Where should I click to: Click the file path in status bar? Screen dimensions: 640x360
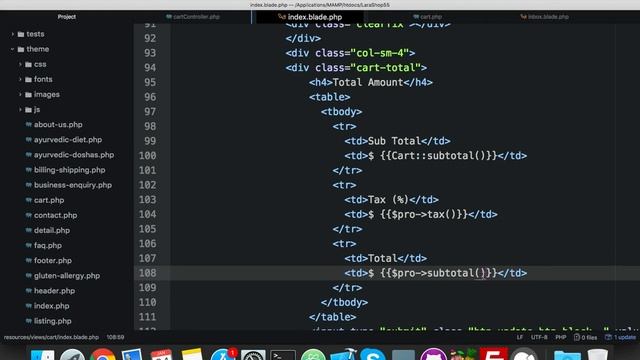tap(51, 337)
